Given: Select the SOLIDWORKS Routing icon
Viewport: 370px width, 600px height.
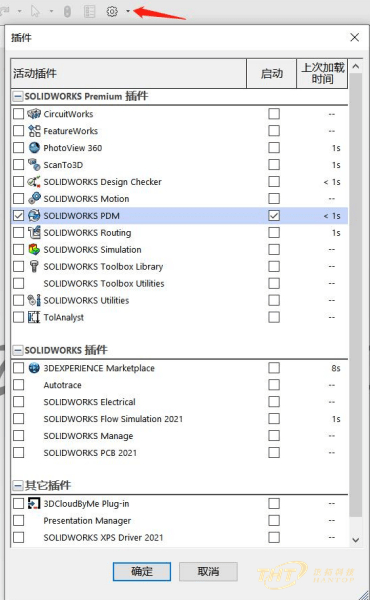Looking at the screenshot, I should [34, 232].
